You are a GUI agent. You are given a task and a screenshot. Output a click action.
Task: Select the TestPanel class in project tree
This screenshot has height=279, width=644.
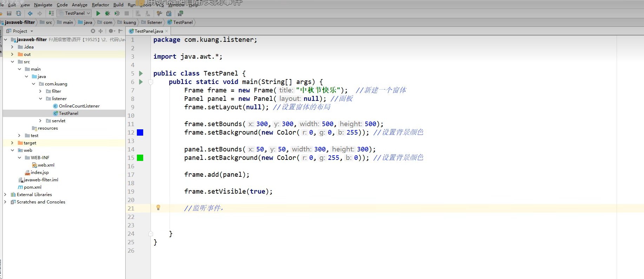click(66, 113)
